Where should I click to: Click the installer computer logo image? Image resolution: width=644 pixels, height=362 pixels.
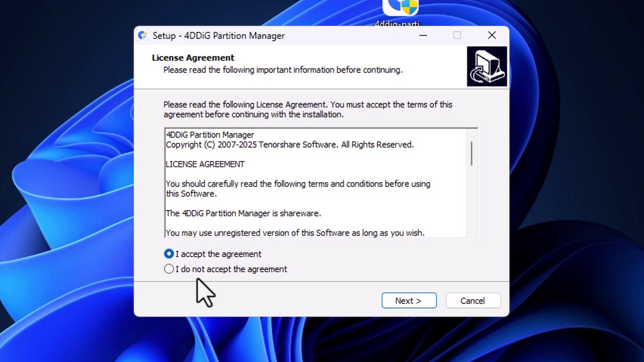pyautogui.click(x=487, y=66)
